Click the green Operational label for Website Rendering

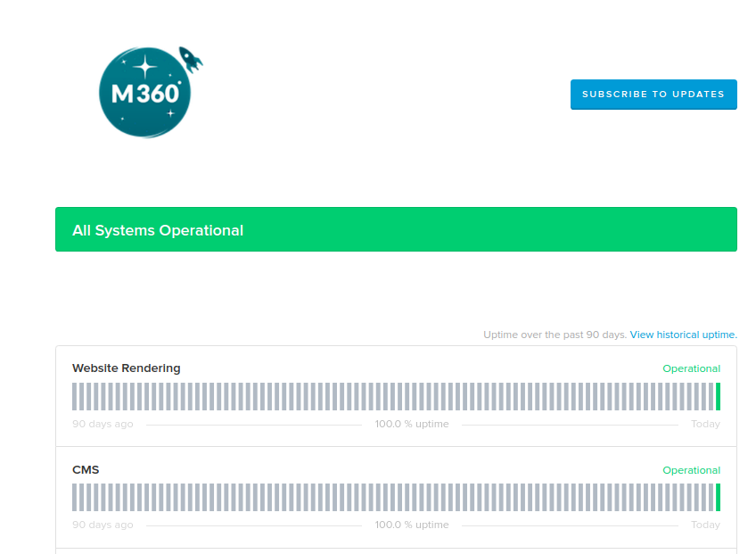(x=692, y=368)
